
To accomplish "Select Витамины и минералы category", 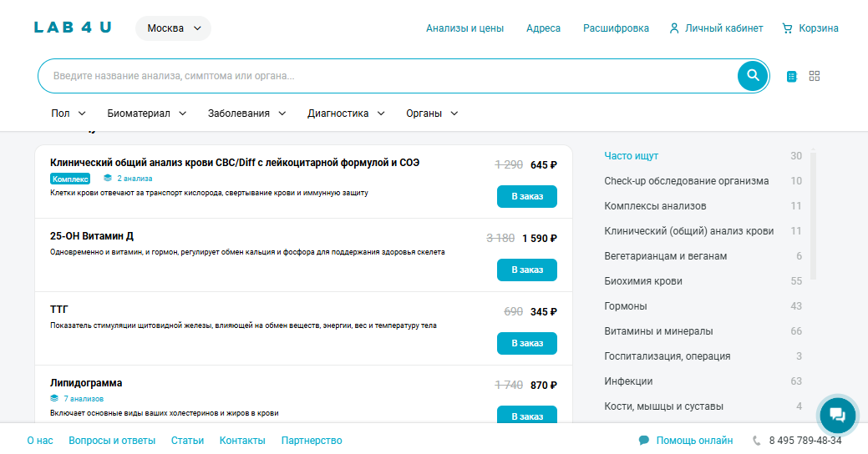I will click(658, 331).
